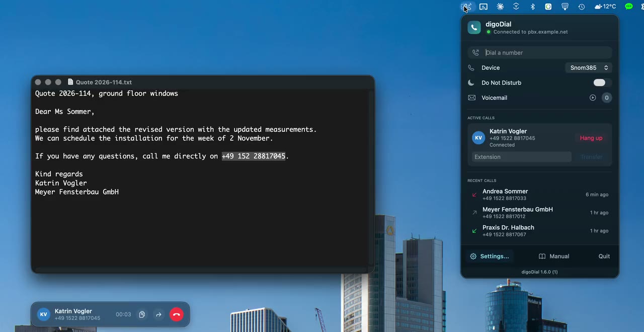Click the '6 min ago' timestamp

[x=597, y=195]
